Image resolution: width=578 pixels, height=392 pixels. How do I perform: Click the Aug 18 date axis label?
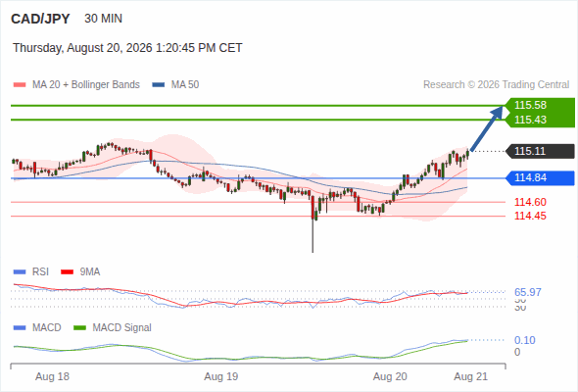point(52,376)
